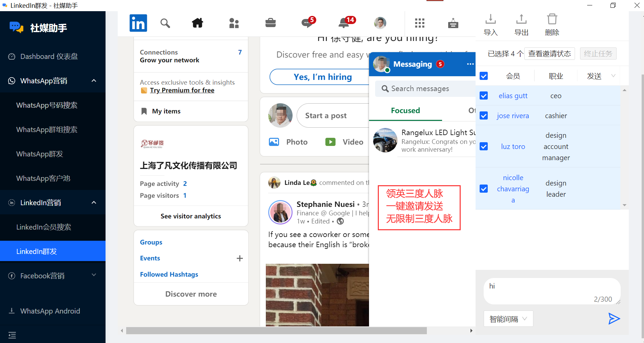Open the 发送 column filter dropdown

613,76
